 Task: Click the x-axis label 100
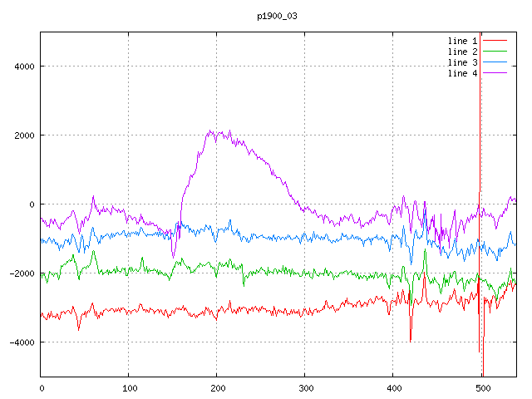[129, 387]
